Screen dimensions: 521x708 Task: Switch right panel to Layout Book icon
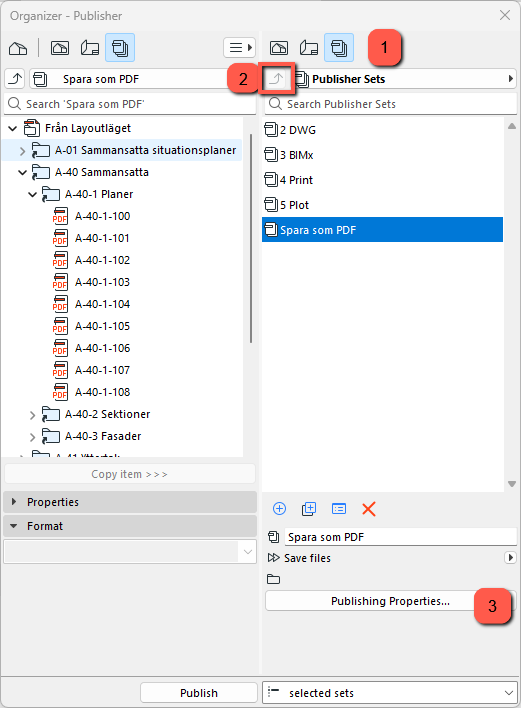click(309, 48)
